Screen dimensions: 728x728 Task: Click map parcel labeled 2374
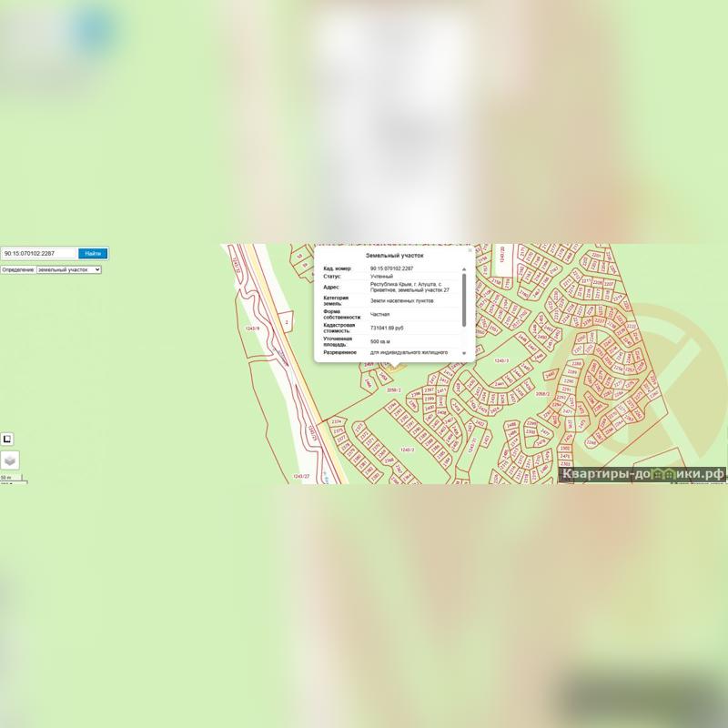click(337, 422)
